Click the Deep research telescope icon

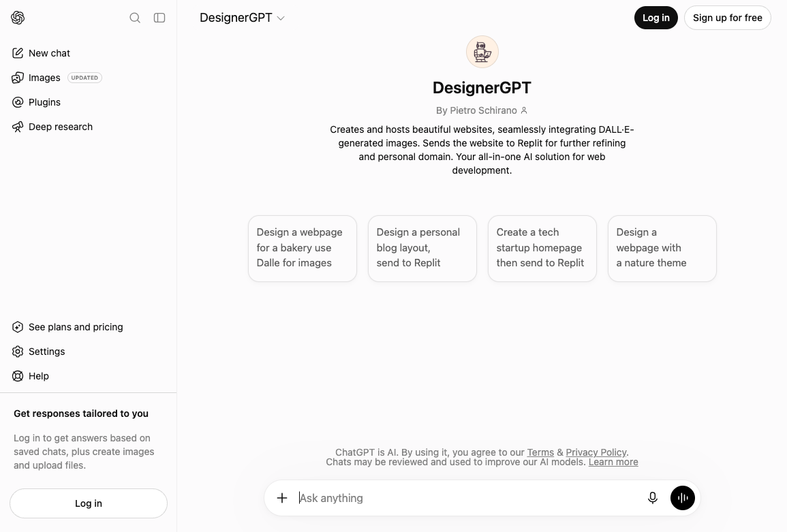(x=18, y=127)
